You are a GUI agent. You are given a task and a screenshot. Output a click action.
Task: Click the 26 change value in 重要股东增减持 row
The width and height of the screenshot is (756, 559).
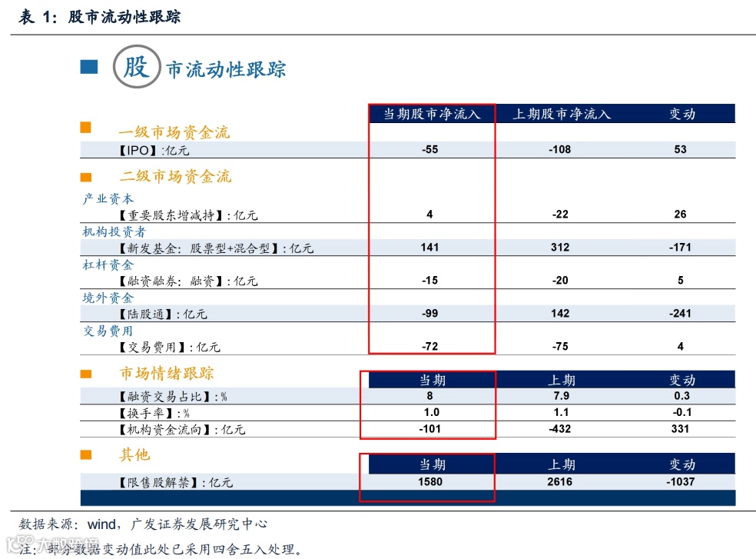pyautogui.click(x=680, y=215)
